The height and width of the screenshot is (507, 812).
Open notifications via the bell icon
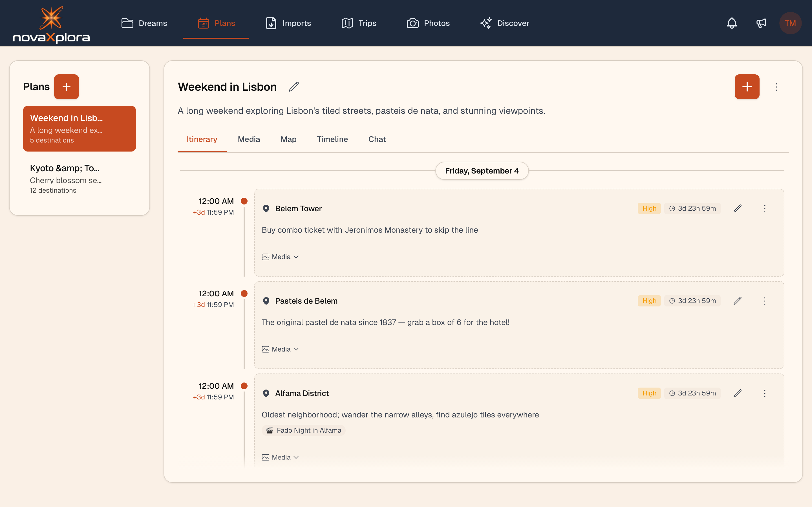coord(732,23)
